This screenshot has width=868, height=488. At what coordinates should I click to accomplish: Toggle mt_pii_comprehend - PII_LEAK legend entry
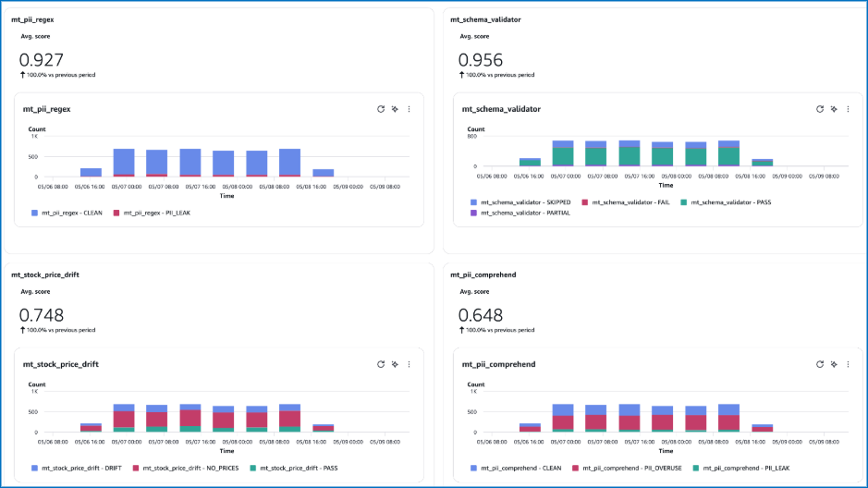coord(741,468)
